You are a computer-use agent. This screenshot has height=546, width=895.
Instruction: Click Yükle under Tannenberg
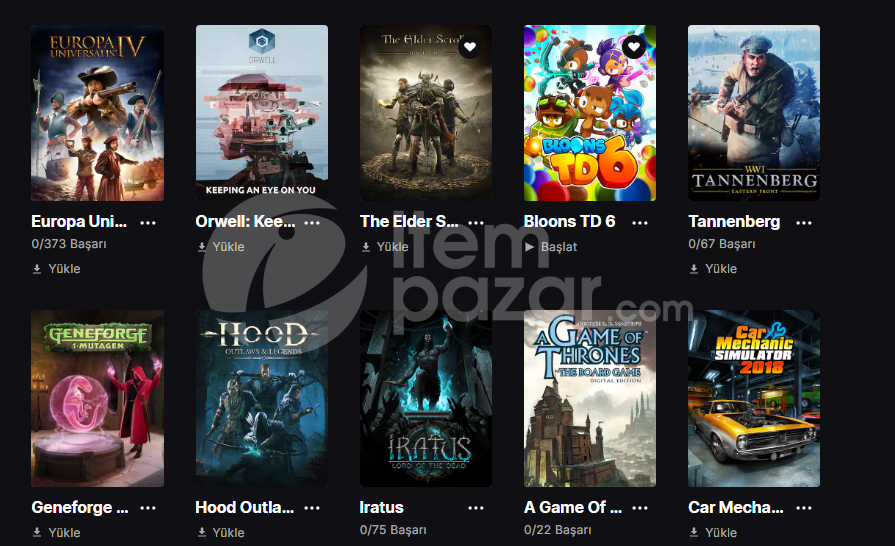tap(713, 269)
